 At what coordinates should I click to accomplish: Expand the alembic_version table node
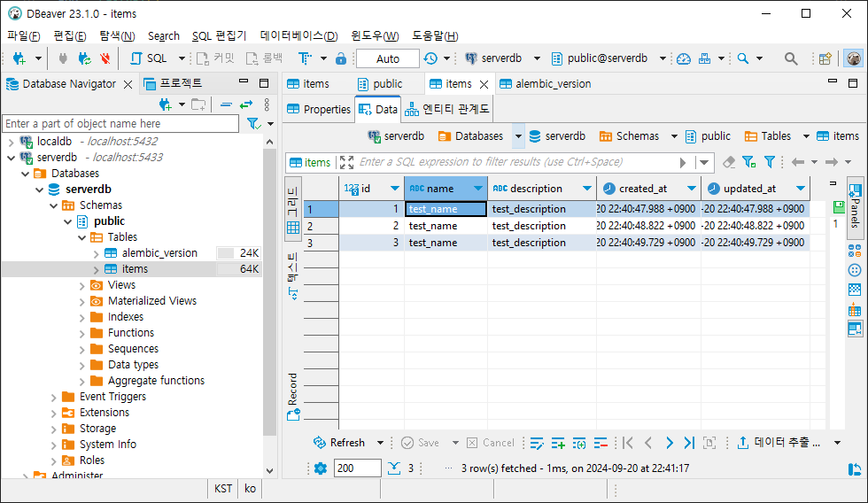point(97,253)
